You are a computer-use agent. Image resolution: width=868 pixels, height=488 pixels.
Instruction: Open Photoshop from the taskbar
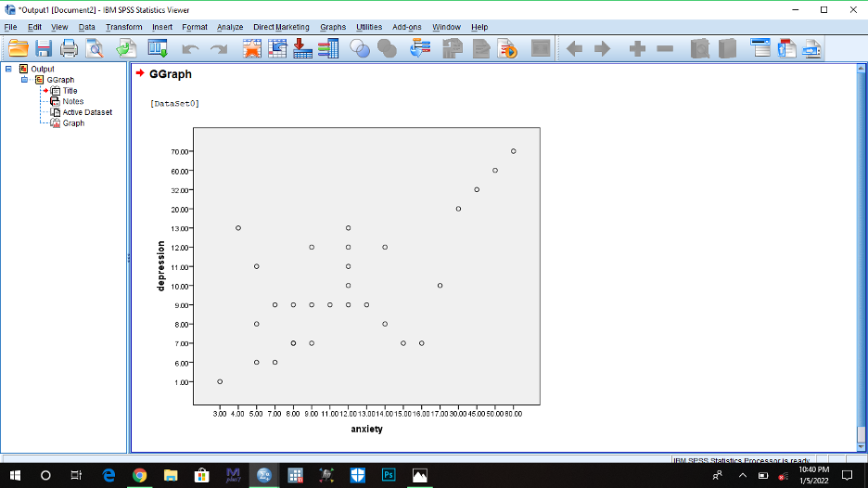[389, 475]
